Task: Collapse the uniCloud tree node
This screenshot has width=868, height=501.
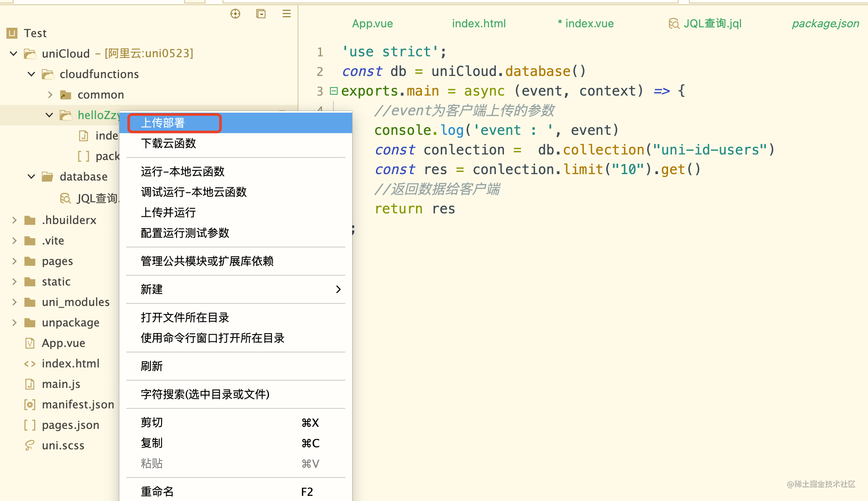Action: click(x=14, y=53)
